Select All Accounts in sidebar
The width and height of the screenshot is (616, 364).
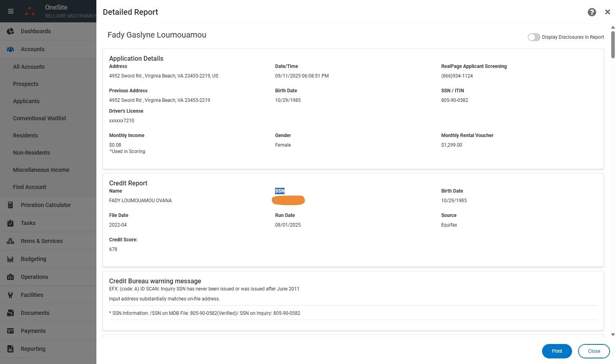[29, 67]
